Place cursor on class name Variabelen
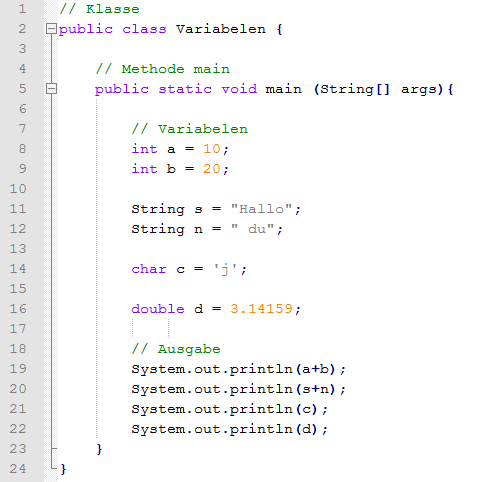This screenshot has height=482, width=486. (x=221, y=29)
